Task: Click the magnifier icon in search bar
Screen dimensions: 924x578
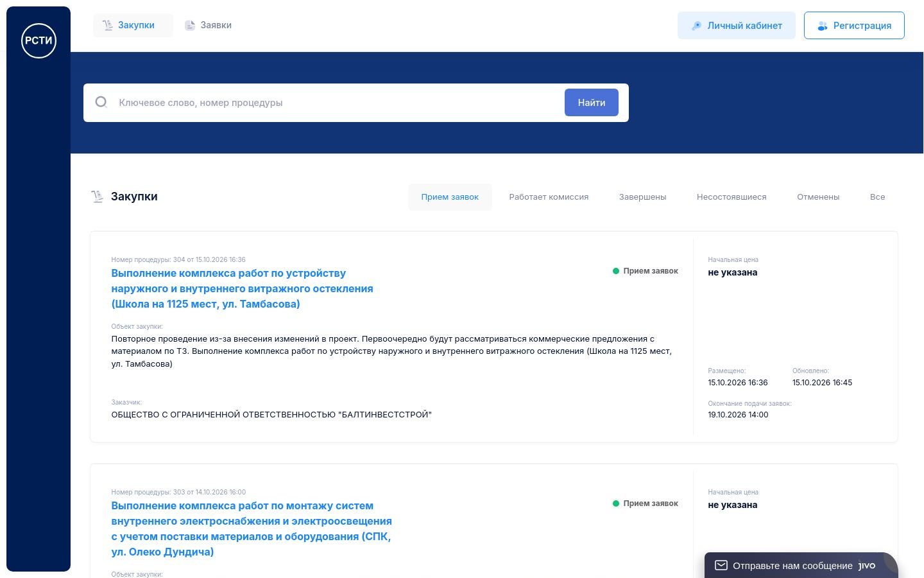Action: click(101, 102)
